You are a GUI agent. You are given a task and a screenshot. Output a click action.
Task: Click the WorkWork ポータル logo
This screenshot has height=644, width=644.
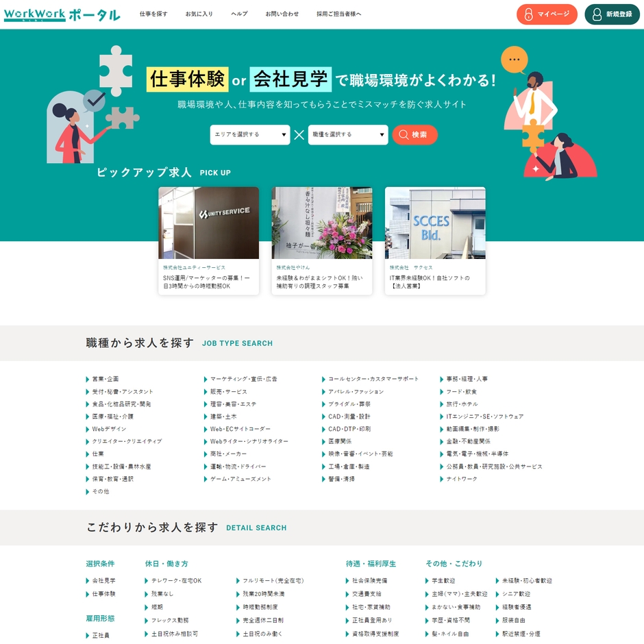pos(62,14)
